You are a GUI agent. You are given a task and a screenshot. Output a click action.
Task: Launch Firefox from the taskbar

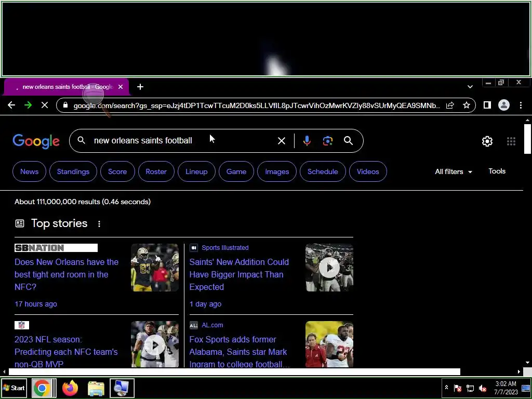[70, 388]
